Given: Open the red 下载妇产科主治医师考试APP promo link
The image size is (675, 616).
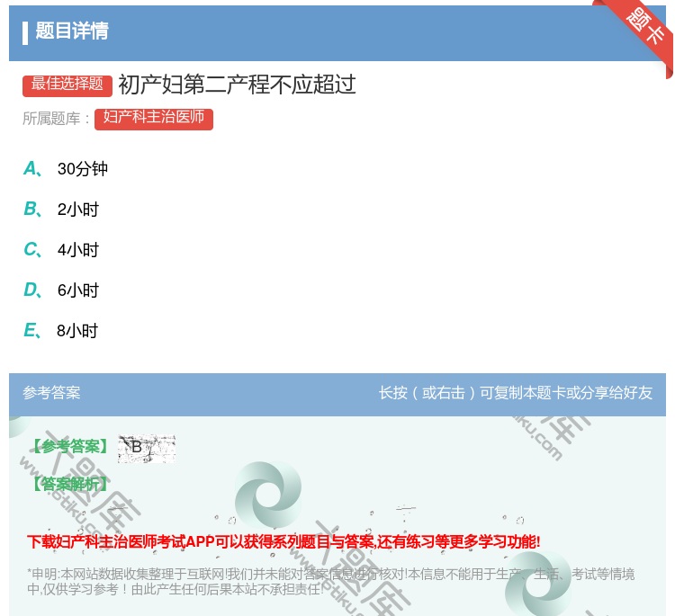Looking at the screenshot, I should click(x=283, y=541).
